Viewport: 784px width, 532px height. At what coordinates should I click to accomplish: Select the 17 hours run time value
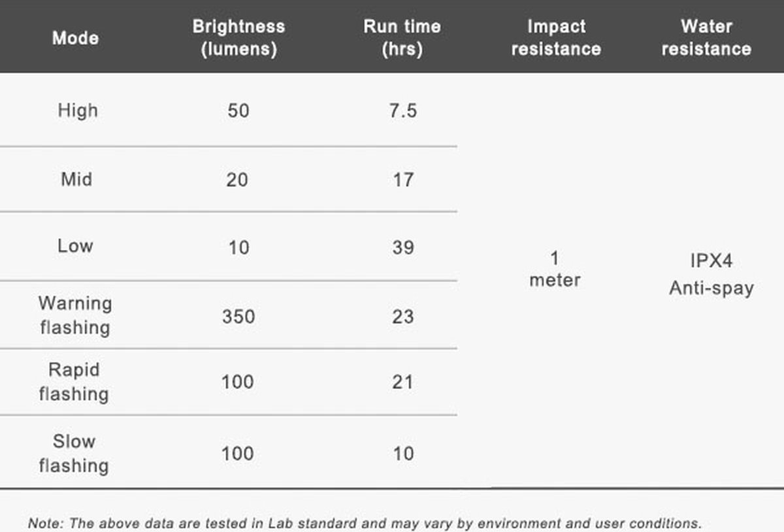(x=402, y=180)
